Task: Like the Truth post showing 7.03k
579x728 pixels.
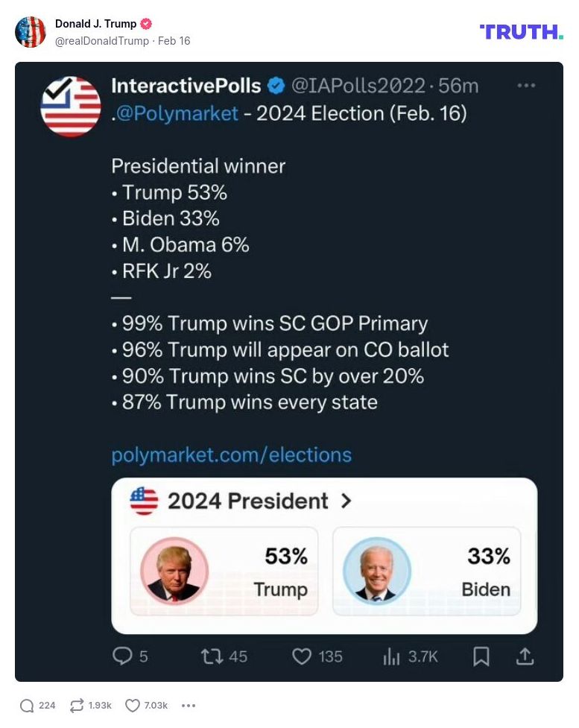Action: click(131, 705)
